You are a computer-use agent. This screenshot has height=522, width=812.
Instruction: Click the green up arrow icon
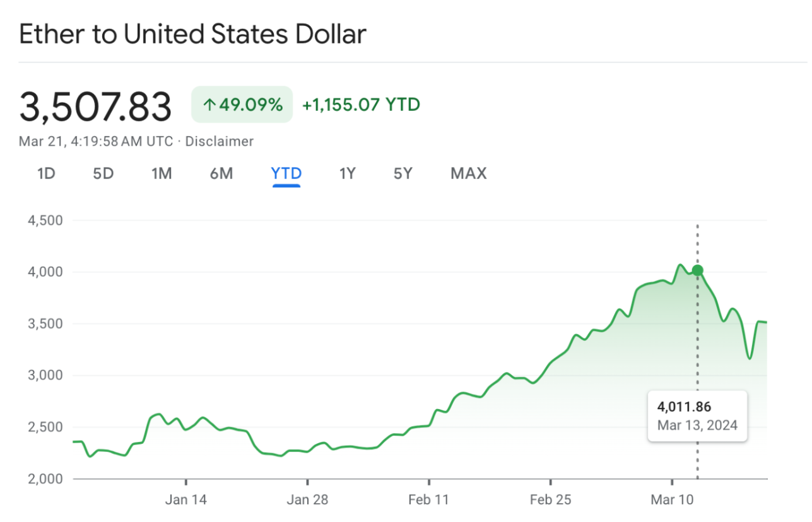pos(209,105)
